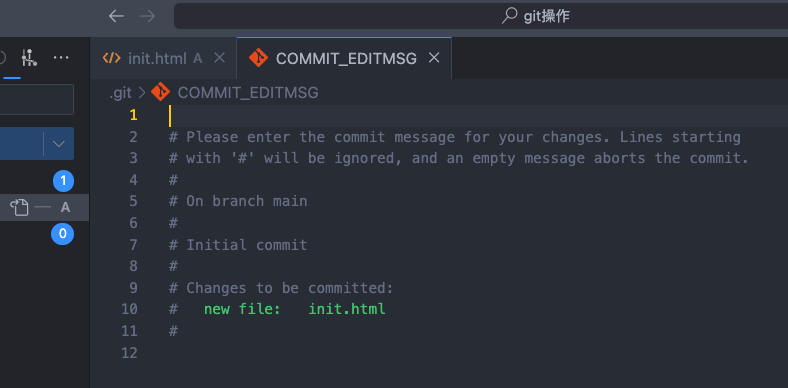Screen dimensions: 788x388
Task: Open the source control graph view icon
Action: [x=29, y=58]
